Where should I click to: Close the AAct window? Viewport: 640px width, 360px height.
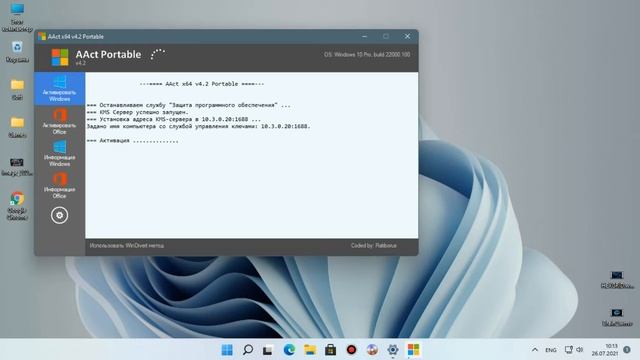click(x=407, y=36)
